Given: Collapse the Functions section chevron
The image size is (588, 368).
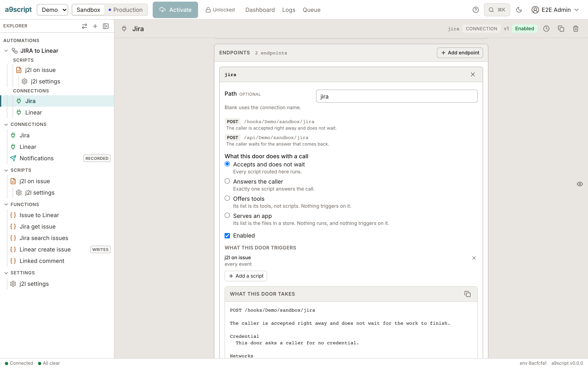Looking at the screenshot, I should pyautogui.click(x=6, y=204).
